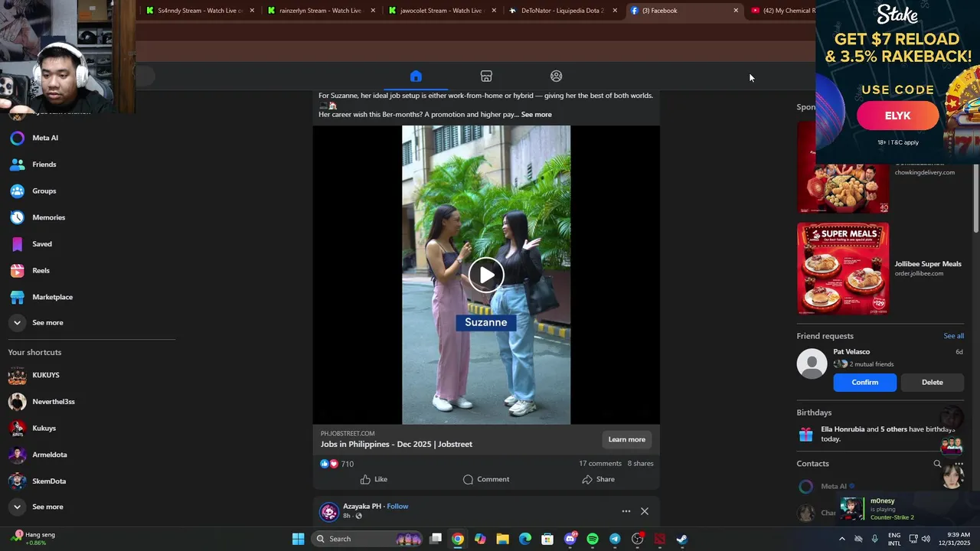Close the Ss4nndy Stream tab
This screenshot has height=551, width=980.
click(x=252, y=11)
